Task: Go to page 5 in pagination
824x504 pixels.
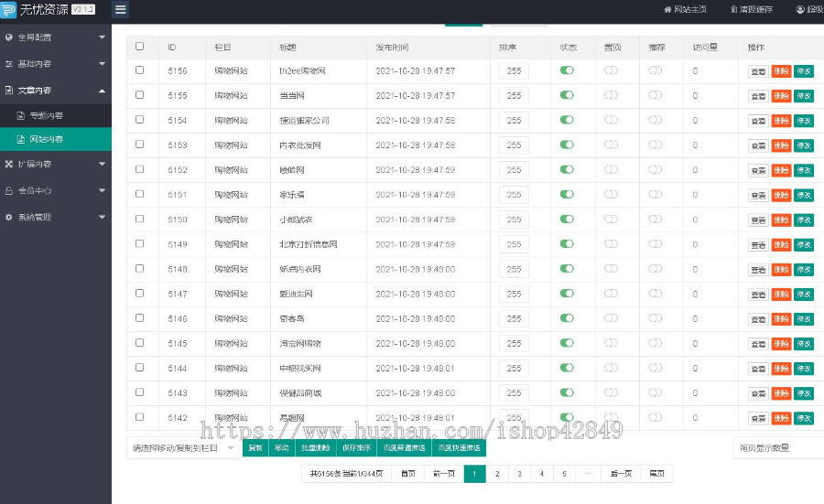Action: tap(564, 474)
